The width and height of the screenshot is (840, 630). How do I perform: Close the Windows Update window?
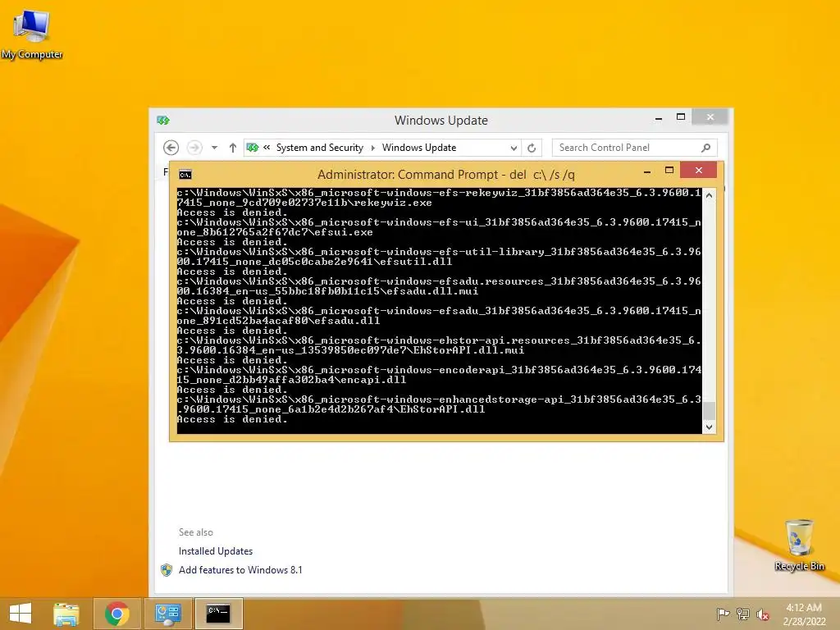(710, 116)
